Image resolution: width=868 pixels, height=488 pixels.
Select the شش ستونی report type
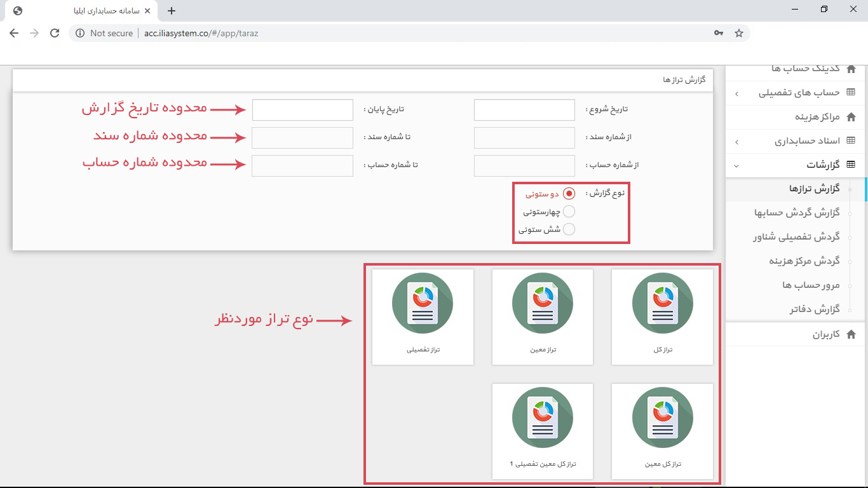(569, 229)
